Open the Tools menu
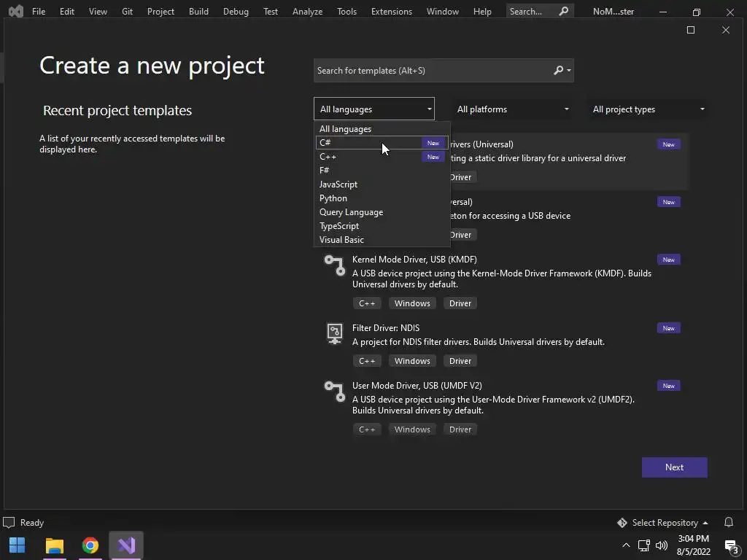 point(347,12)
